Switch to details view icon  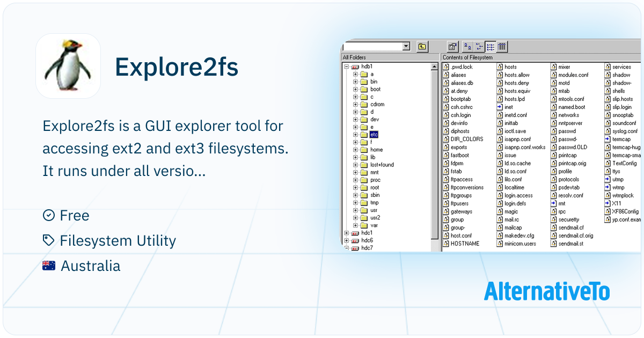[502, 46]
